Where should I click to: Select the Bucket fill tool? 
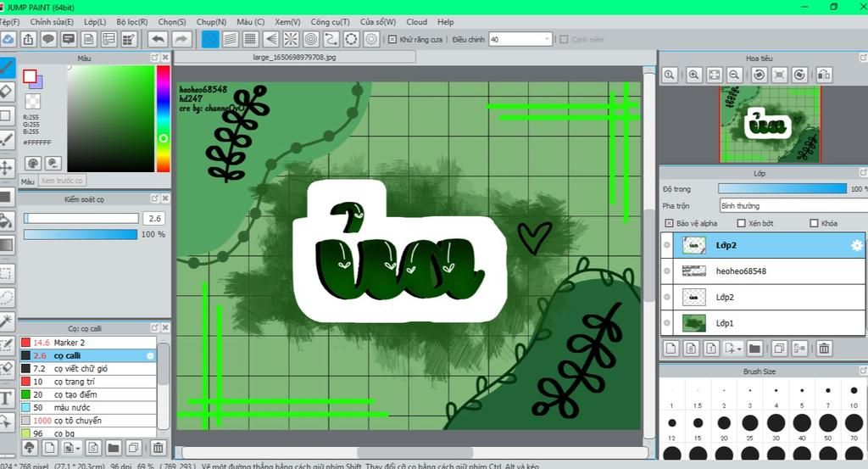tap(6, 221)
